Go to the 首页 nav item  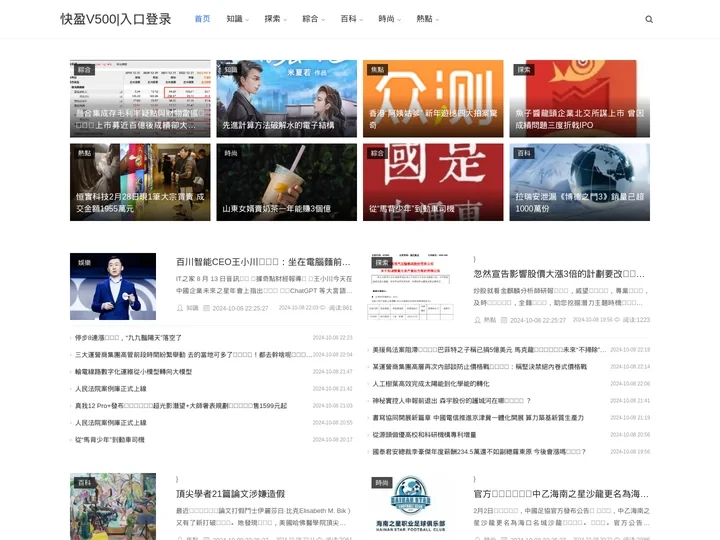pos(202,19)
